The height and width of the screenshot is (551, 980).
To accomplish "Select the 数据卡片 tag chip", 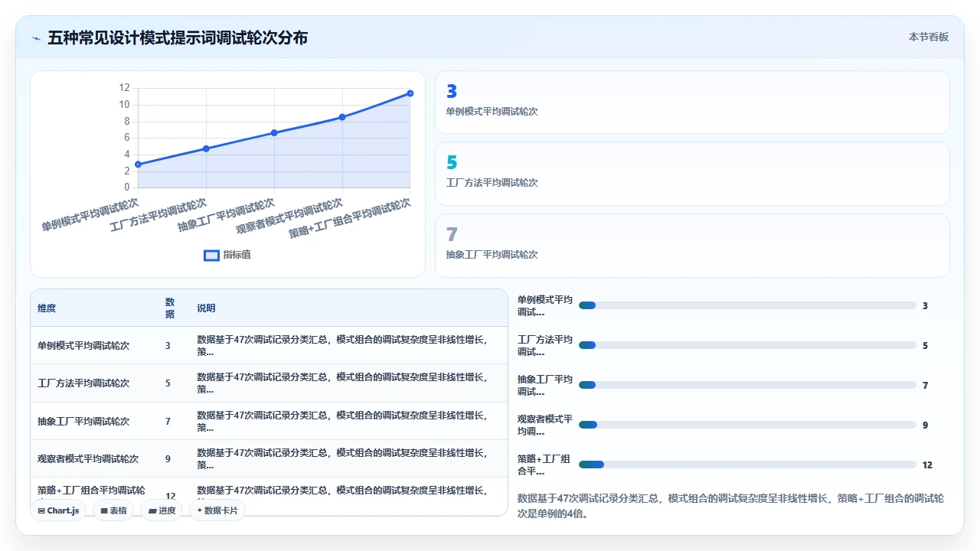I will 217,510.
